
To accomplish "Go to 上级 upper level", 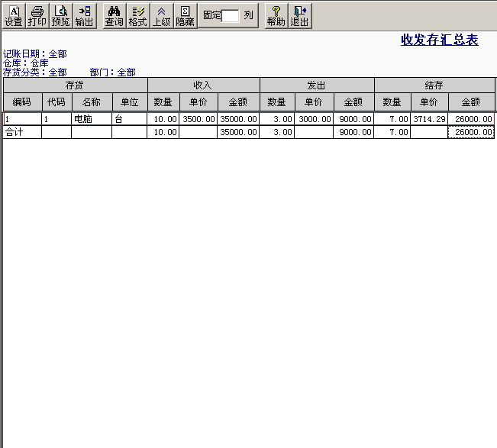I will coord(162,16).
